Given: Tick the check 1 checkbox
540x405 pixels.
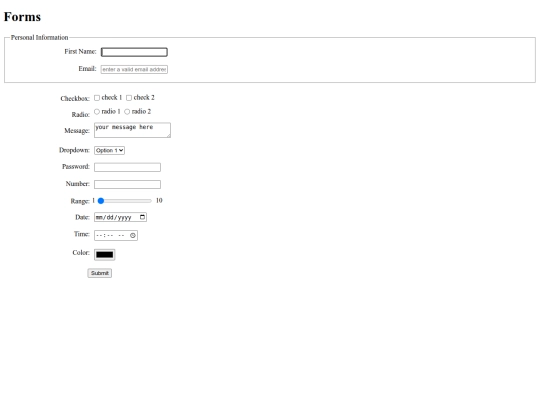Looking at the screenshot, I should point(97,98).
